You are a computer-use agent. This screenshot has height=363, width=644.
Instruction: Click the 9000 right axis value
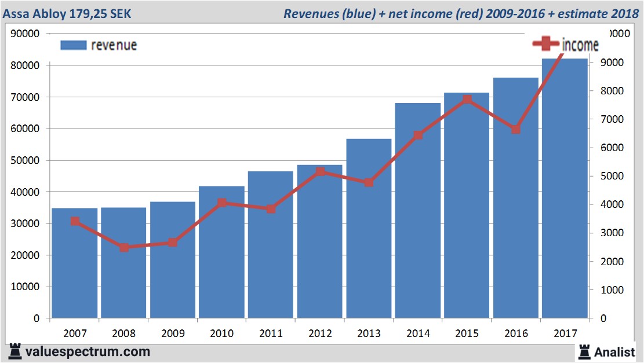pos(612,63)
